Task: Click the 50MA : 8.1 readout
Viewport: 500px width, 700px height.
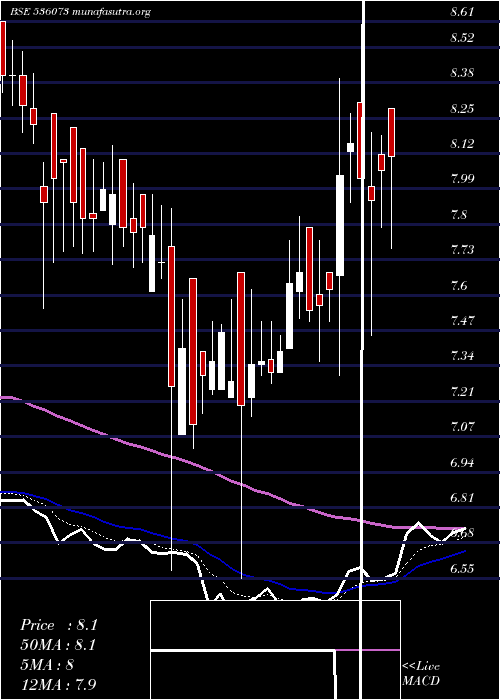Action: [59, 645]
